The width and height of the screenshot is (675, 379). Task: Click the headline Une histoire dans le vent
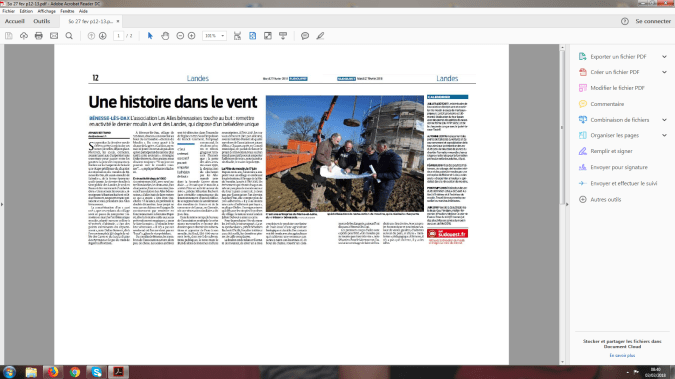(173, 103)
